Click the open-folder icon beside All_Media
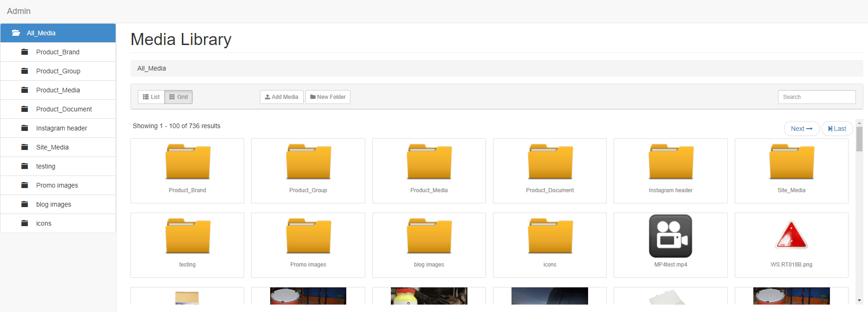Image resolution: width=868 pixels, height=312 pixels. 16,33
